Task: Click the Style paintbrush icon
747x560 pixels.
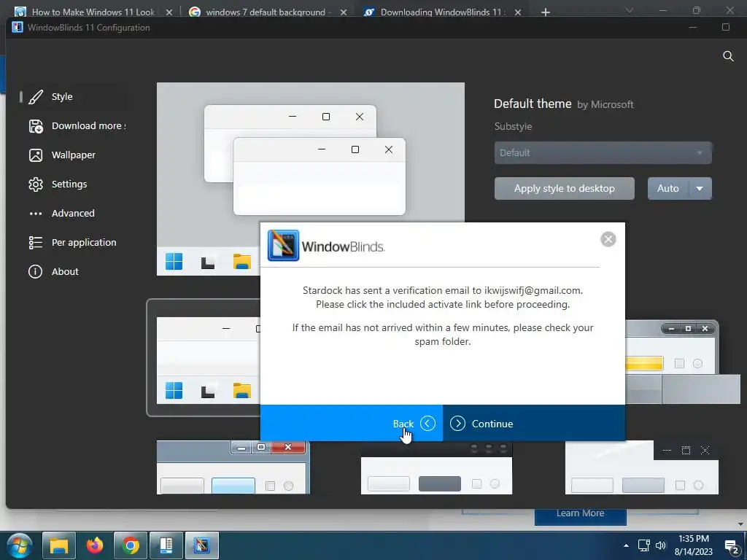Action: 36,97
